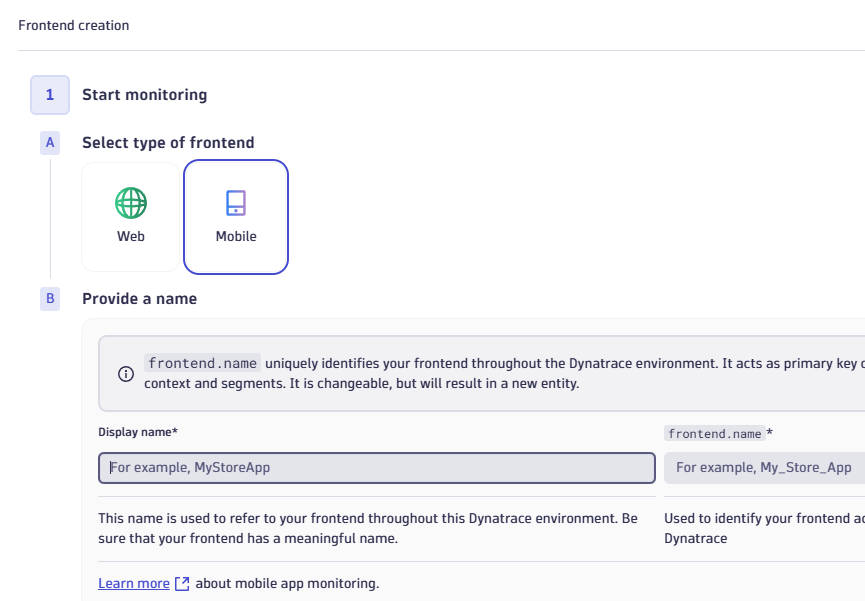Screen dimensions: 865x601
Task: Select the Web frontend type card
Action: (x=131, y=217)
